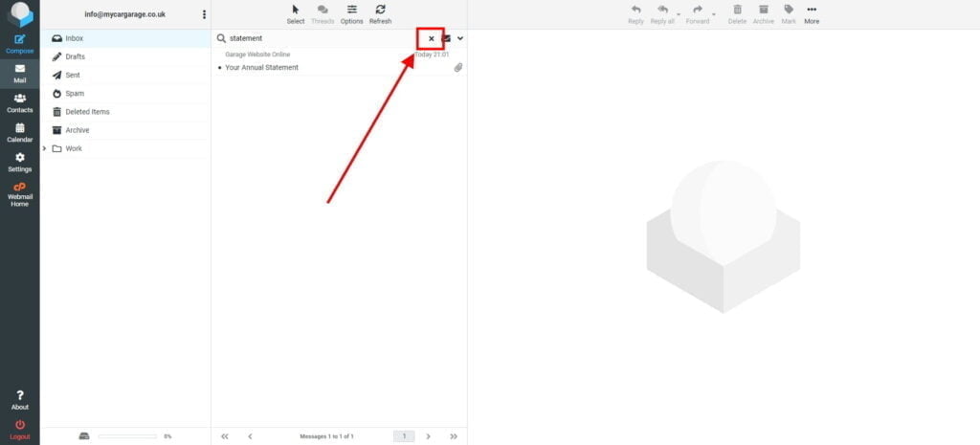This screenshot has height=445, width=980.
Task: Click the Forward button
Action: (x=698, y=14)
